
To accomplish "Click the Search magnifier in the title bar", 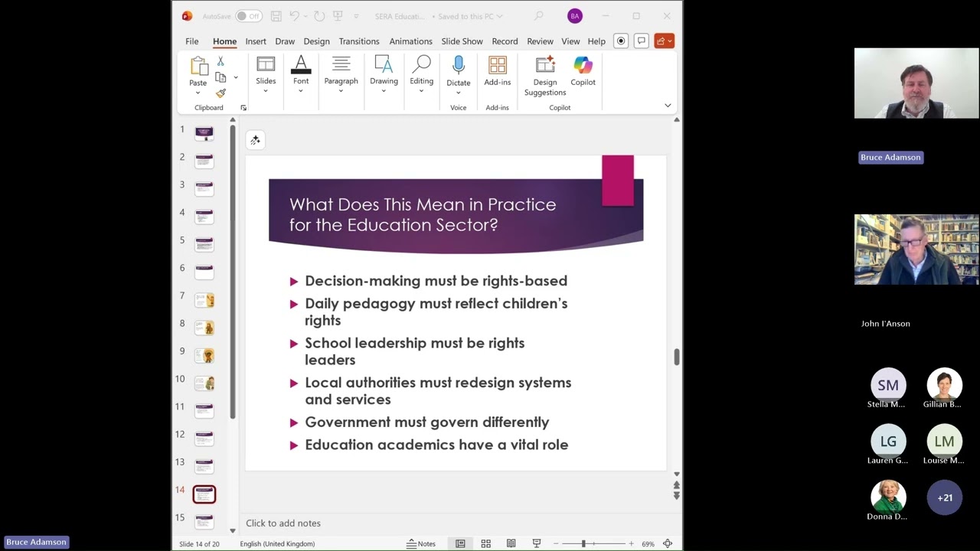I will 539,16.
